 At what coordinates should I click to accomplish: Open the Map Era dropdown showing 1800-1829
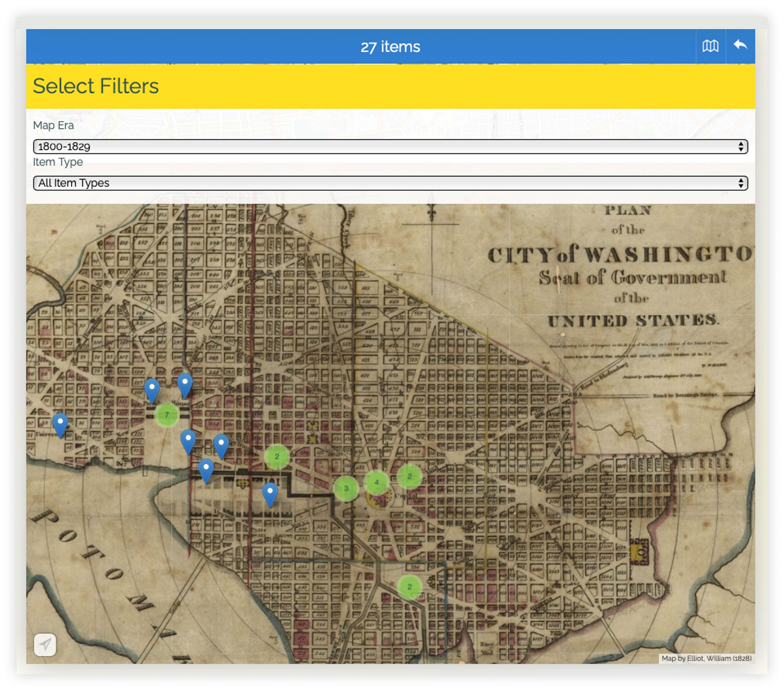(390, 147)
